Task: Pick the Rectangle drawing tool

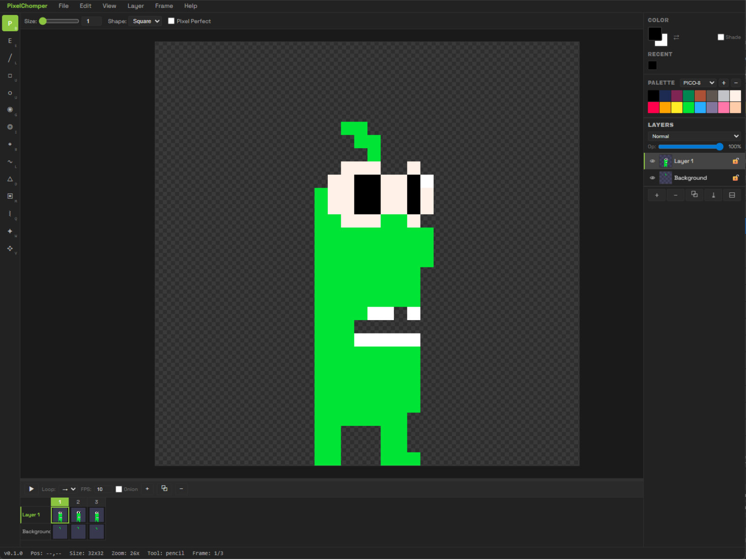Action: (x=10, y=76)
